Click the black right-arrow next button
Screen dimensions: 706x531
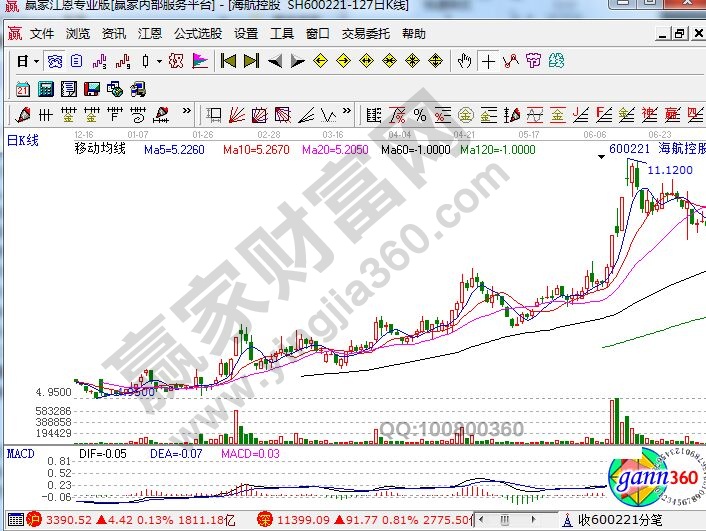point(297,61)
